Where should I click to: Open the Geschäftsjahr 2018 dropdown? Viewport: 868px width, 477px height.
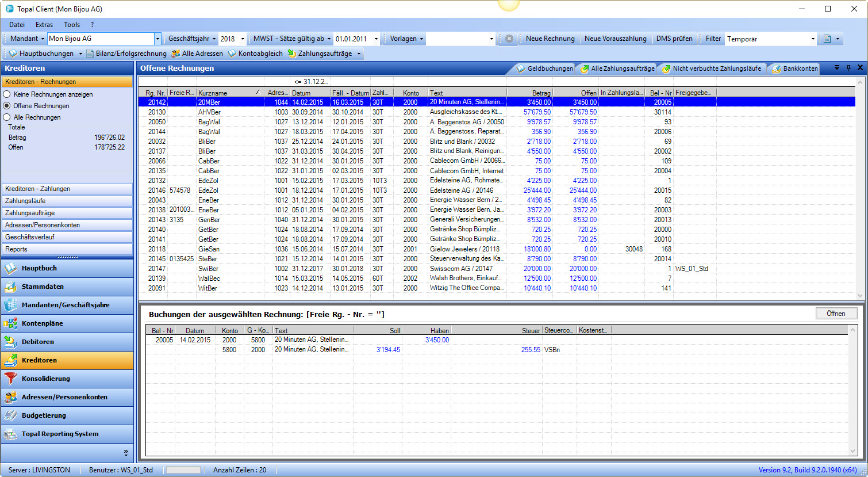tap(241, 39)
